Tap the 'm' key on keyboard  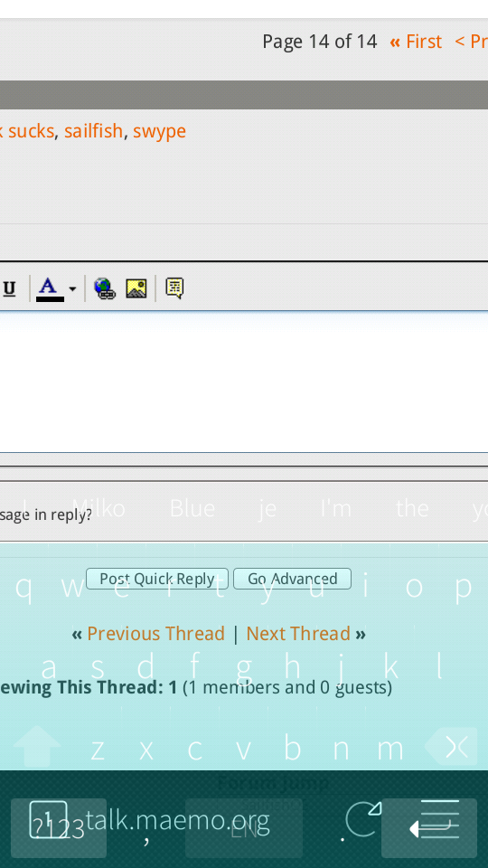390,749
